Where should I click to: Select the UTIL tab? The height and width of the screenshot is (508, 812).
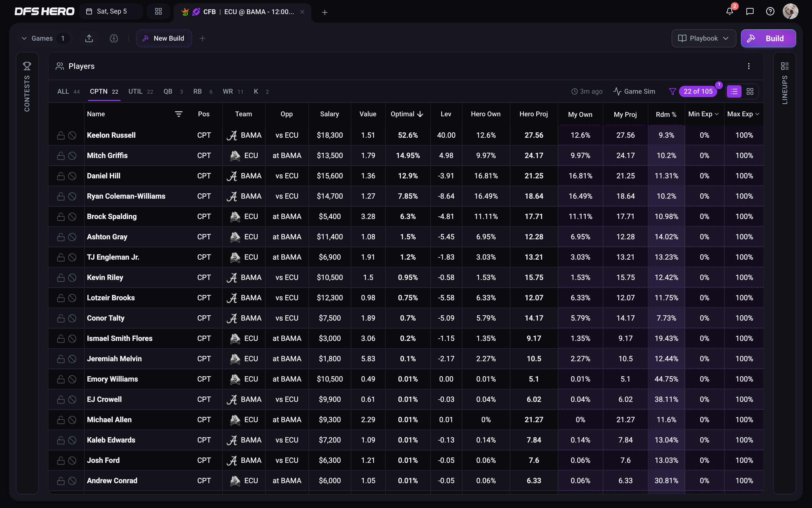(141, 91)
